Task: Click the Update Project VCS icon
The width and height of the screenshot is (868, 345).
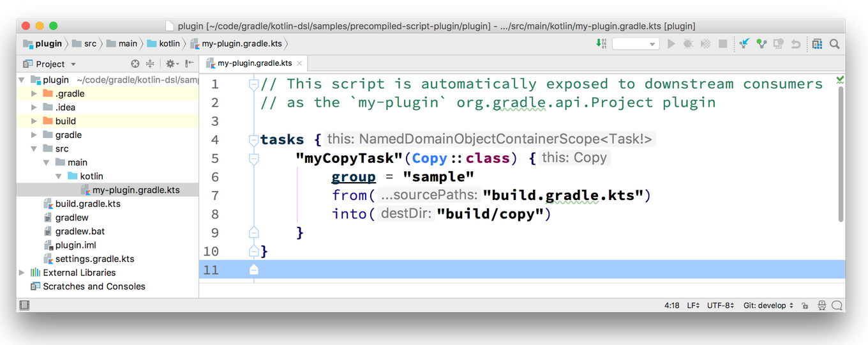Action: (x=744, y=44)
